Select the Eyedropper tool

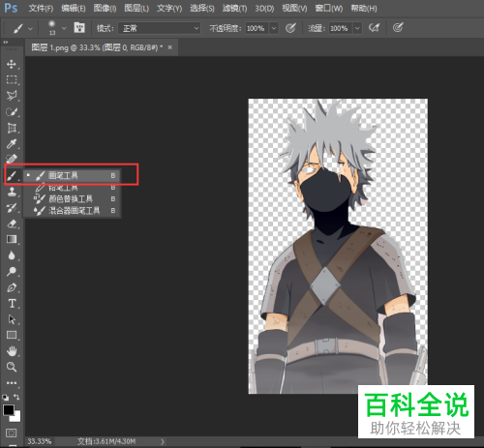(12, 143)
